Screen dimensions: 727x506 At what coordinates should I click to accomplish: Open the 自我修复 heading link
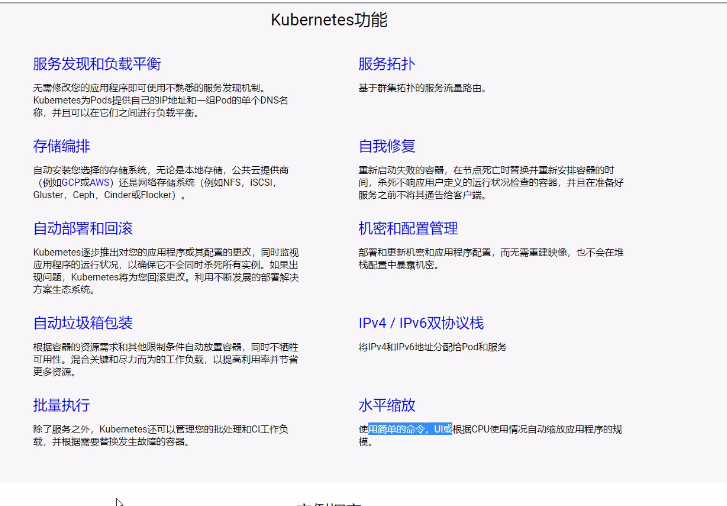tap(387, 146)
